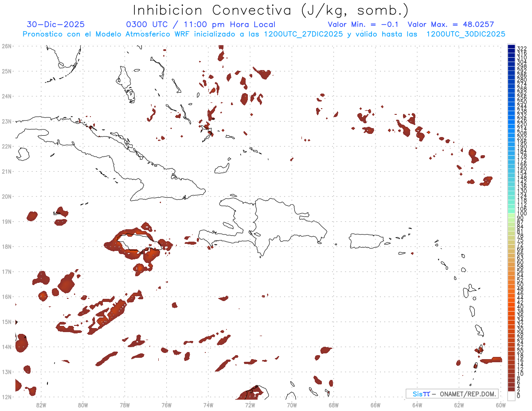Click the darkest blue swatch labeled 322
This screenshot has width=532, height=411.
pyautogui.click(x=511, y=47)
